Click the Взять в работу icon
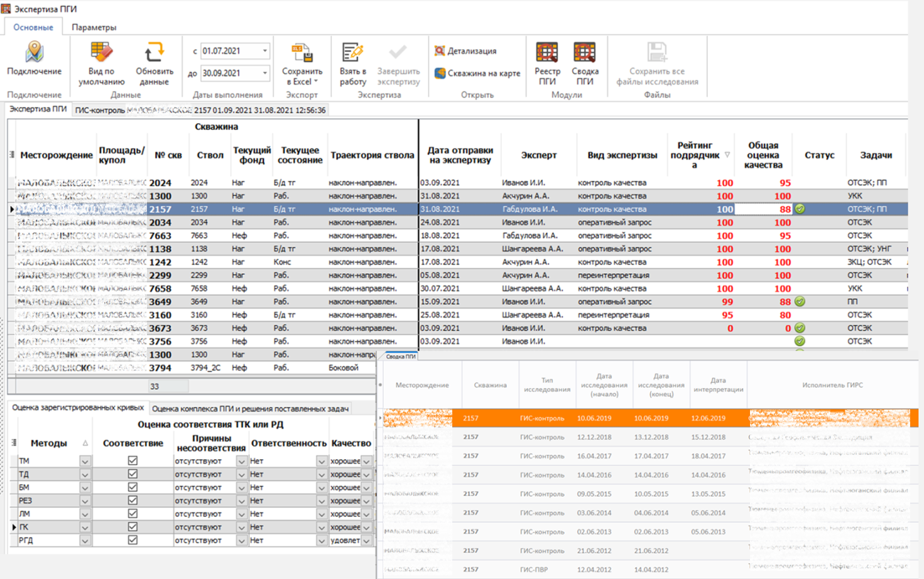The image size is (924, 579). click(352, 53)
